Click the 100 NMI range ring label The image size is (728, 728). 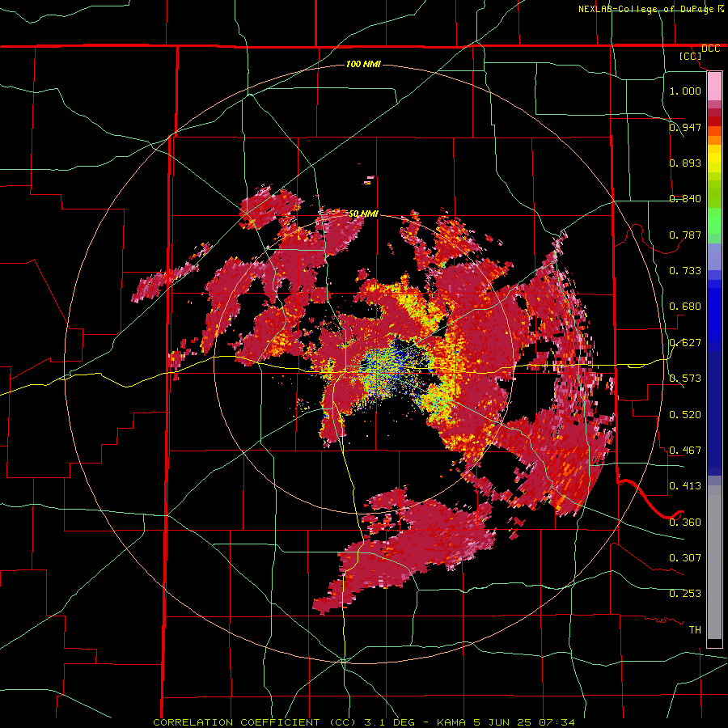coord(363,64)
